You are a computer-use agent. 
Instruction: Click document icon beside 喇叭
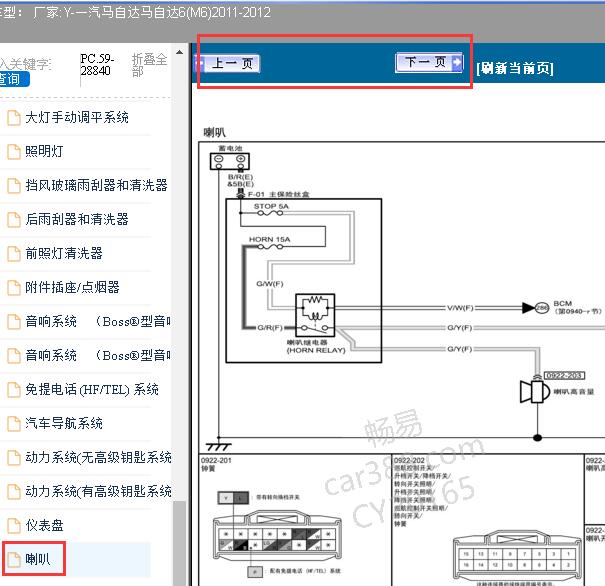click(14, 559)
